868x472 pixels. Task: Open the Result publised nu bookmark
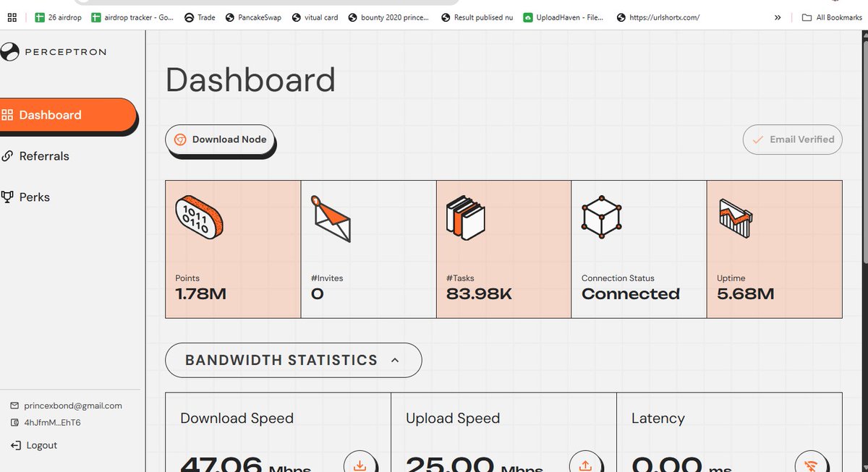(476, 17)
